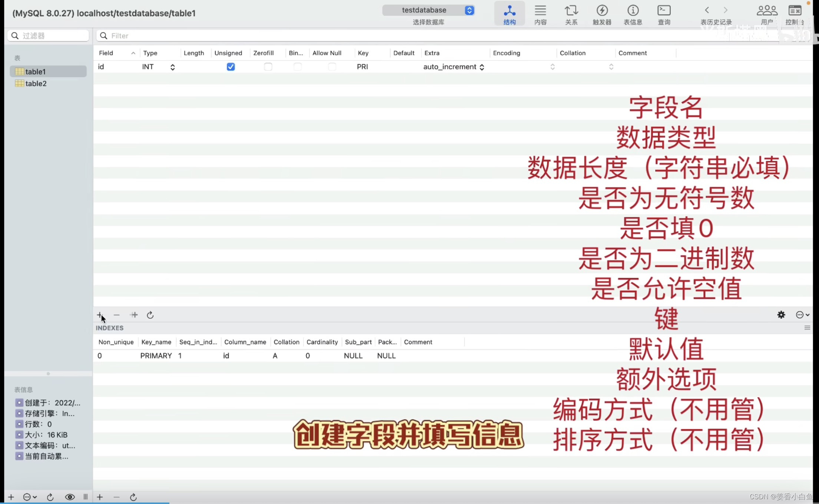
Task: Toggle the Zerofill checkbox for id field
Action: pos(268,66)
